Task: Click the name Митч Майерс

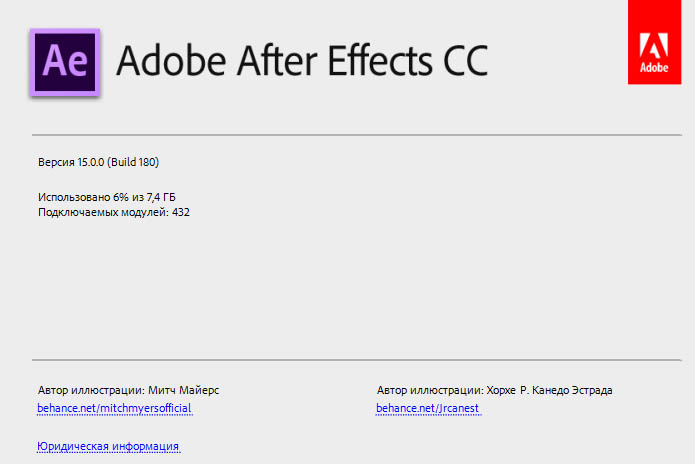Action: [x=184, y=390]
